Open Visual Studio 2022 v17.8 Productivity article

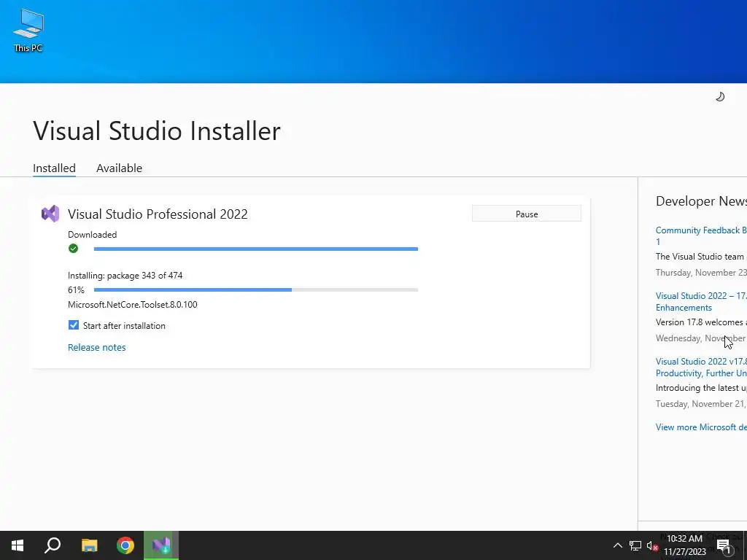coord(701,367)
